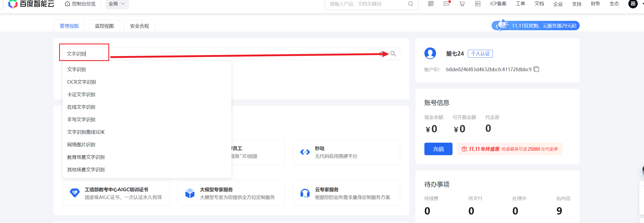The height and width of the screenshot is (223, 644).
Task: Open ICP备案 menu
Action: [x=498, y=4]
